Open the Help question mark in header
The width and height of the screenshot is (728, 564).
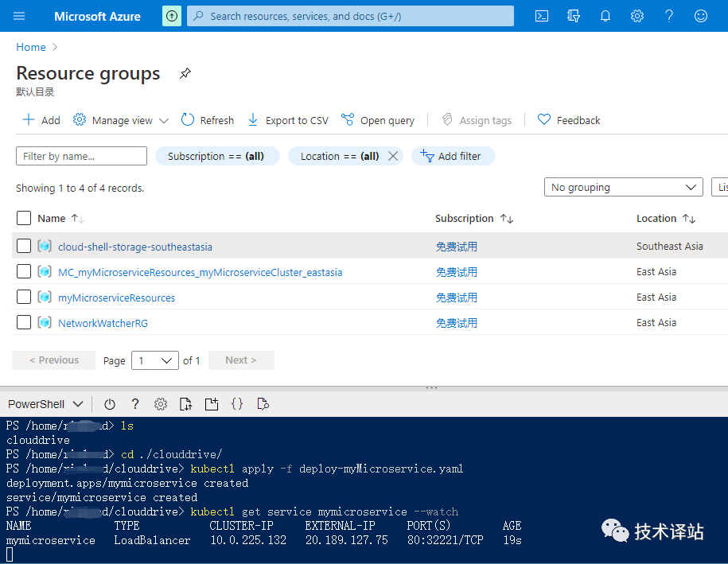(x=669, y=16)
